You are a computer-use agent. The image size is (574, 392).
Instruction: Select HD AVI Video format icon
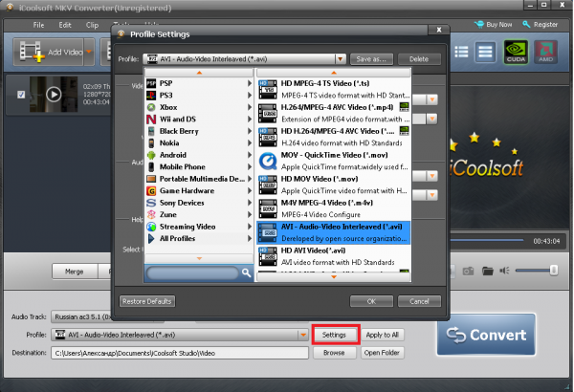point(268,256)
